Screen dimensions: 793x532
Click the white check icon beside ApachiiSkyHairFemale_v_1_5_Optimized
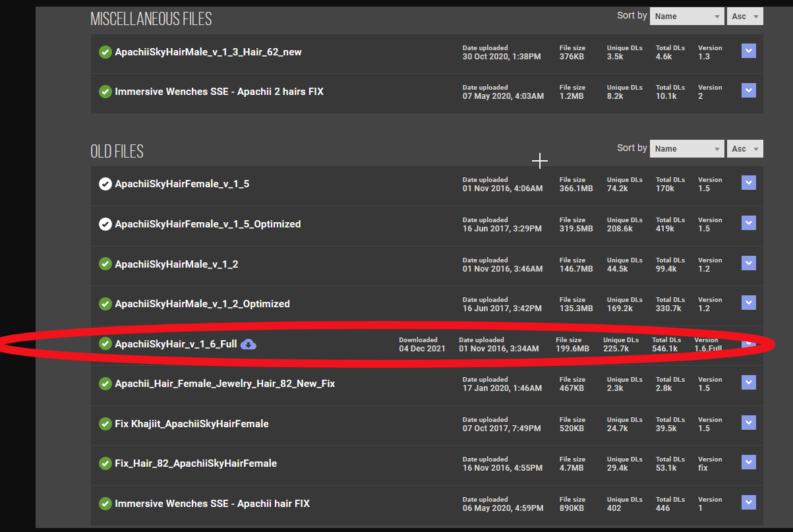105,224
